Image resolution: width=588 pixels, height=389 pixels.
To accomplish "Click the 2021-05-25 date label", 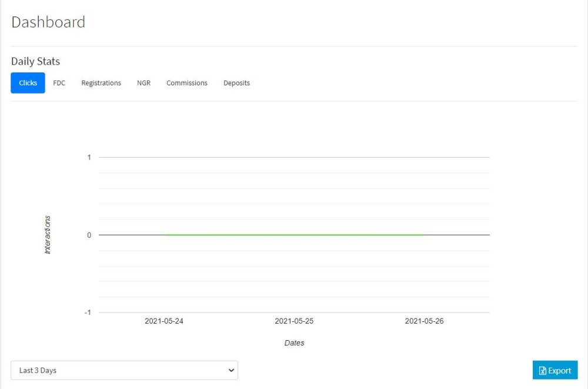I will [x=294, y=321].
